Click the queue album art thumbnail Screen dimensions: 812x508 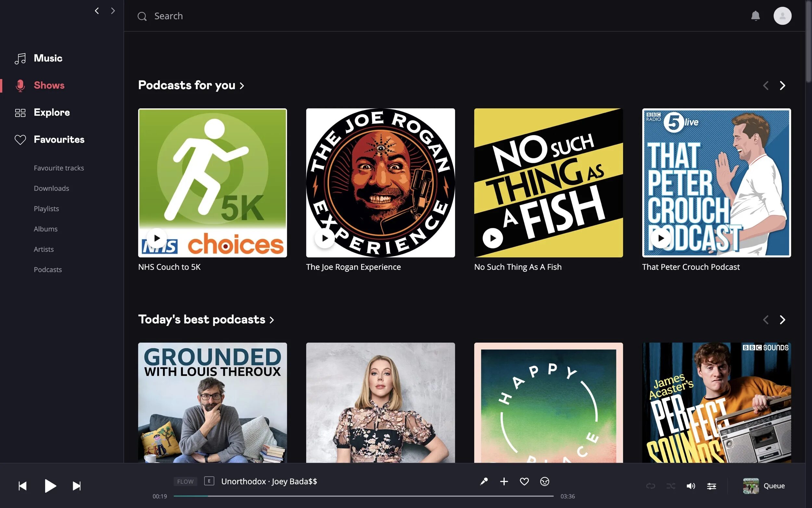point(751,486)
